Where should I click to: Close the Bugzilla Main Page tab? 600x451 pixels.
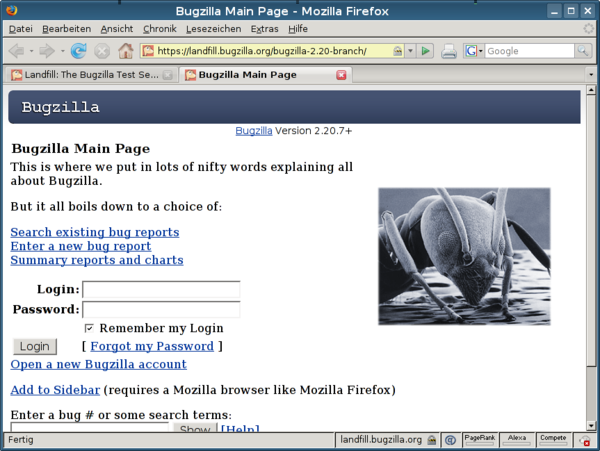341,75
